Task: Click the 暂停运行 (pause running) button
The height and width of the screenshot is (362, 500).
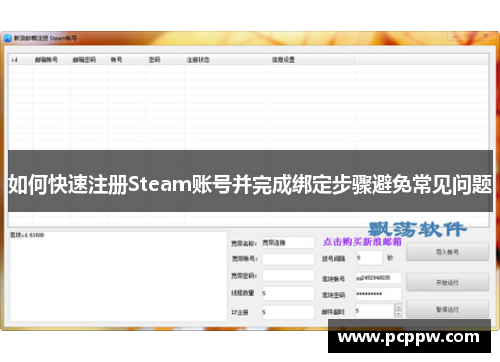Action: pos(447,309)
